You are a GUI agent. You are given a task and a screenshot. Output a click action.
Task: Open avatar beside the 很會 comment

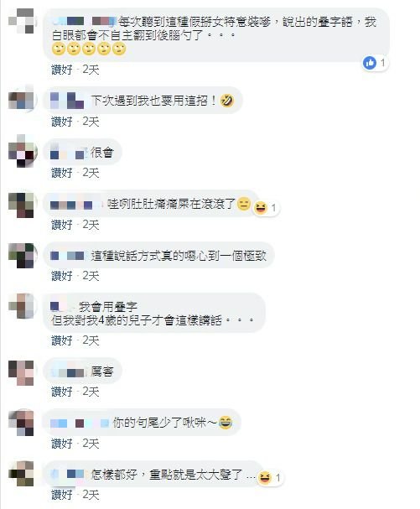pos(21,151)
